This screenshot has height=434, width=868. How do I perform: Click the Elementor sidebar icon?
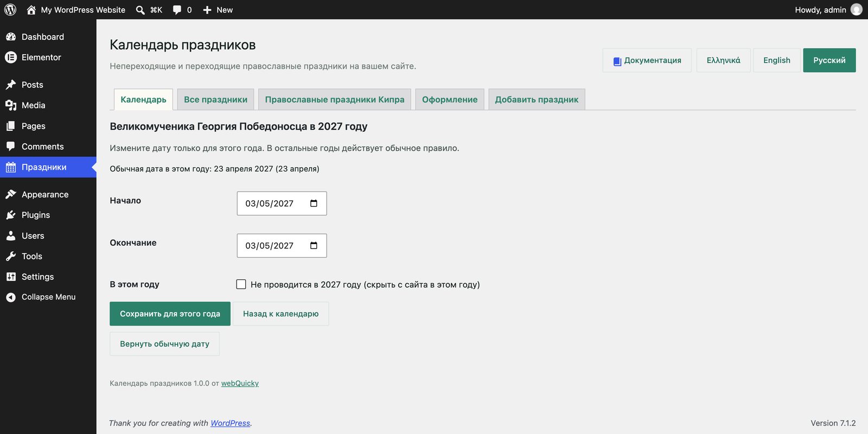11,57
